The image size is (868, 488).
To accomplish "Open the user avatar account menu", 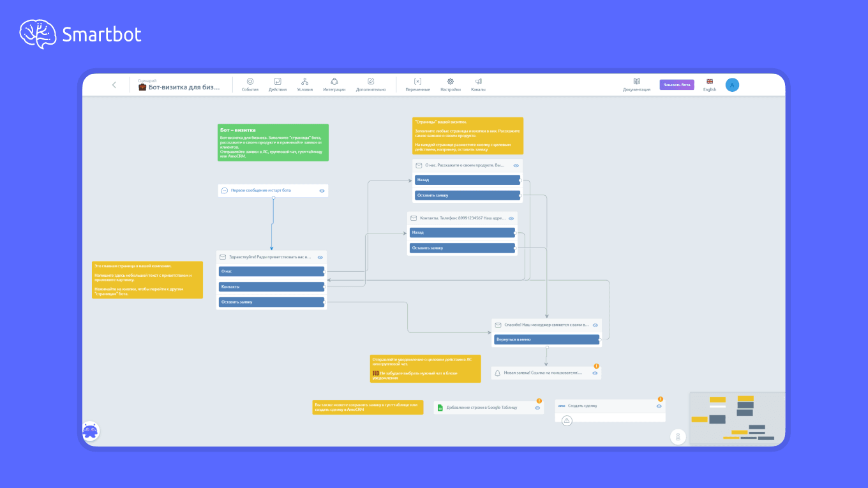I will (732, 85).
